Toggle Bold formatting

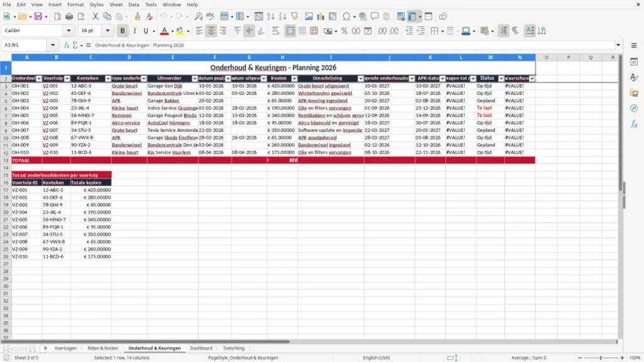pos(123,31)
